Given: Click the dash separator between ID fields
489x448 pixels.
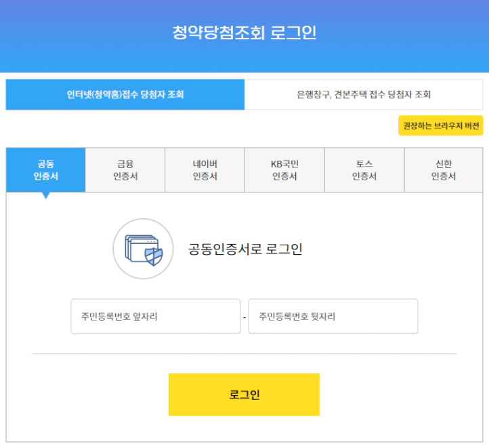Looking at the screenshot, I should [244, 317].
